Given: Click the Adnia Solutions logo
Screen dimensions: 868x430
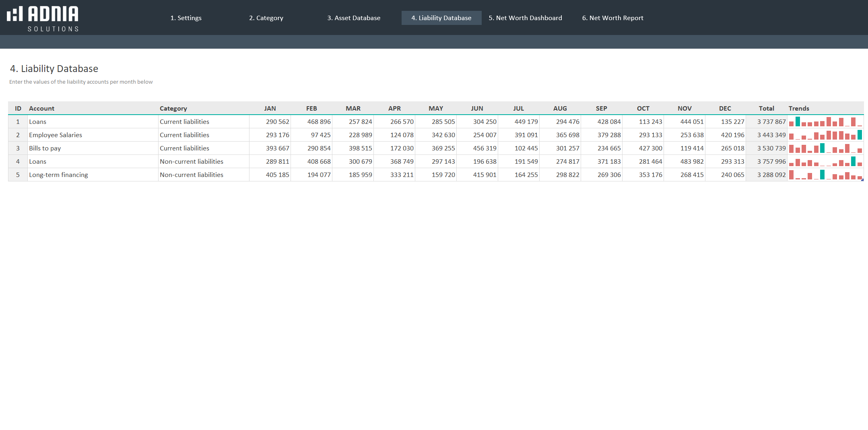Looking at the screenshot, I should tap(43, 19).
